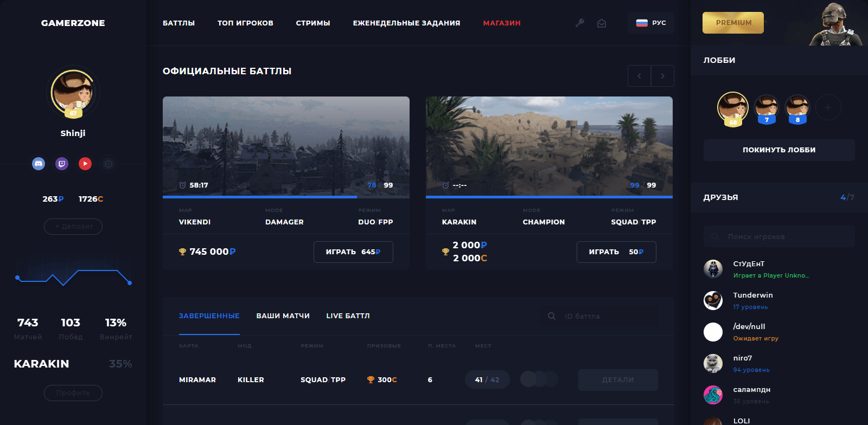Click MIRAMAR map cell in table
The height and width of the screenshot is (425, 868).
[x=197, y=379]
